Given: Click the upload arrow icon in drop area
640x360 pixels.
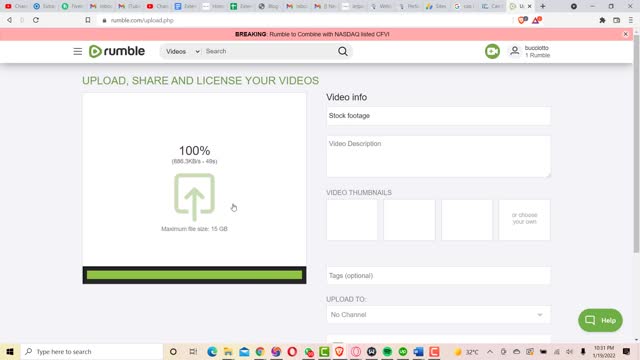Looking at the screenshot, I should [194, 197].
